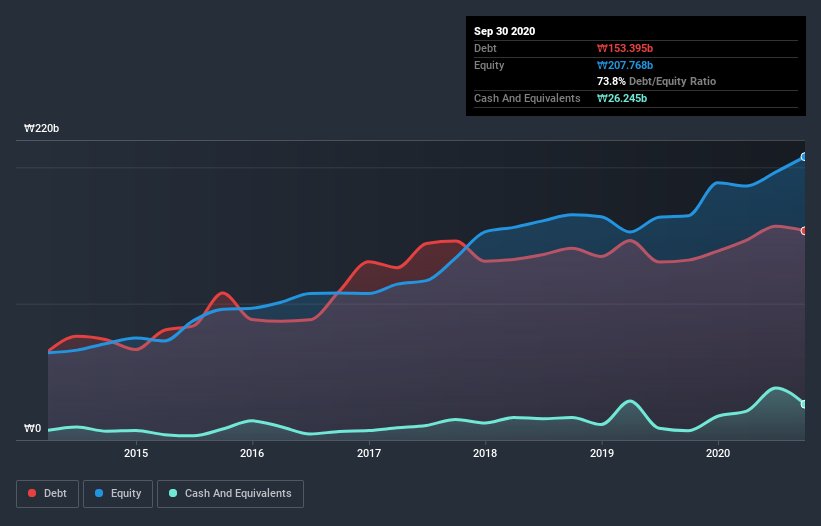Viewport: 821px width, 526px height.
Task: Click the ₩153.395b debt value
Action: point(625,48)
